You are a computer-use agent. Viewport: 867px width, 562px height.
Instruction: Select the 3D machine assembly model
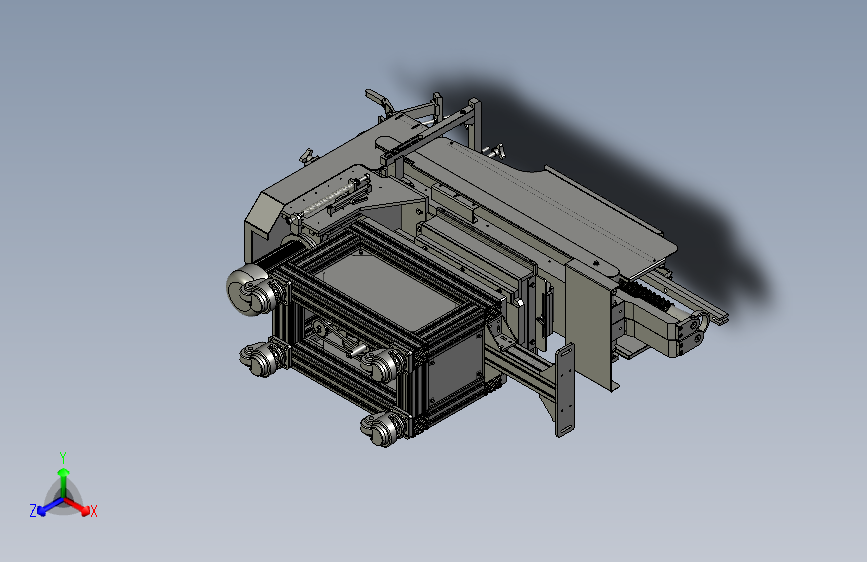pyautogui.click(x=478, y=268)
